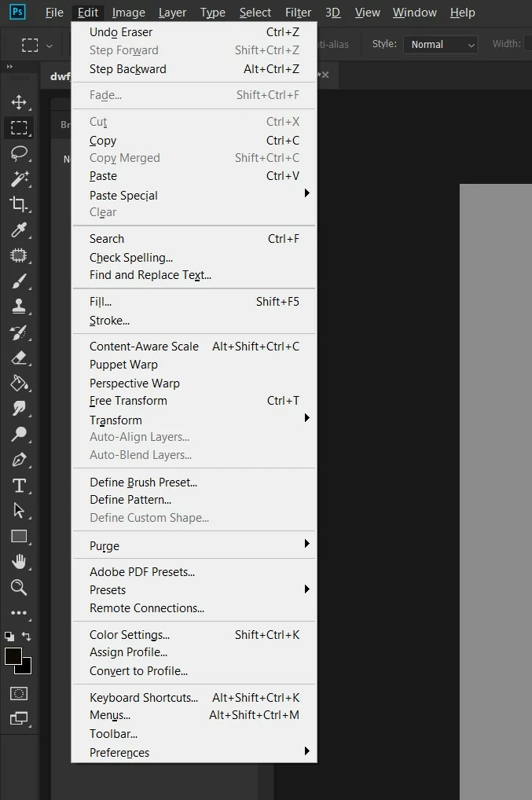Choose Check Spelling...

(x=194, y=258)
